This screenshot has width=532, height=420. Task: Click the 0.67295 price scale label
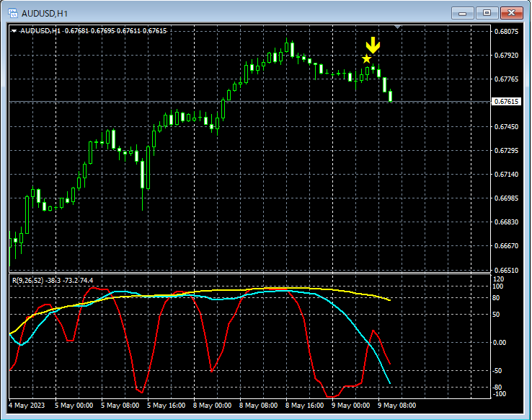pos(506,150)
